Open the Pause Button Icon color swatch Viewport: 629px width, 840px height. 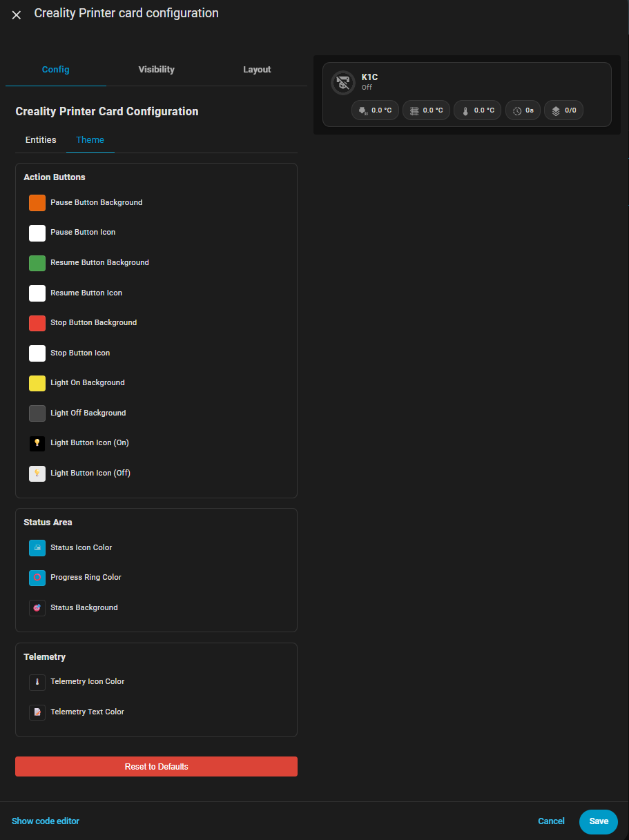(x=37, y=233)
